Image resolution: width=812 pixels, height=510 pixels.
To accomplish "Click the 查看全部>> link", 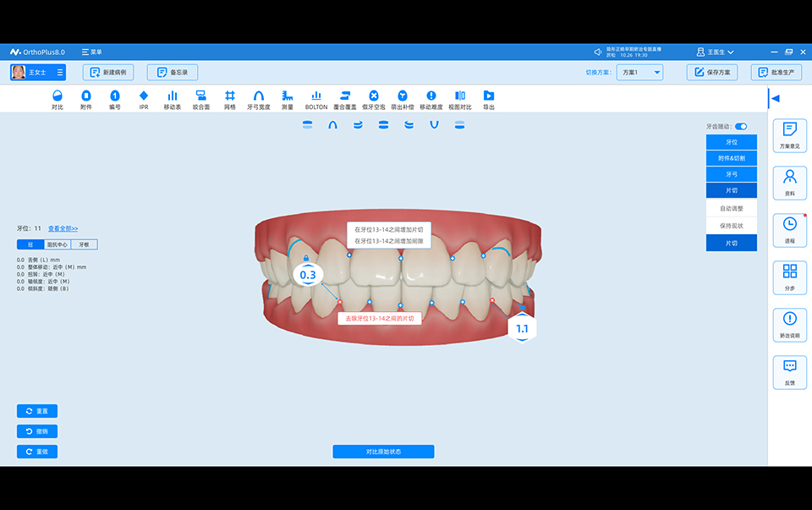I will tap(63, 228).
